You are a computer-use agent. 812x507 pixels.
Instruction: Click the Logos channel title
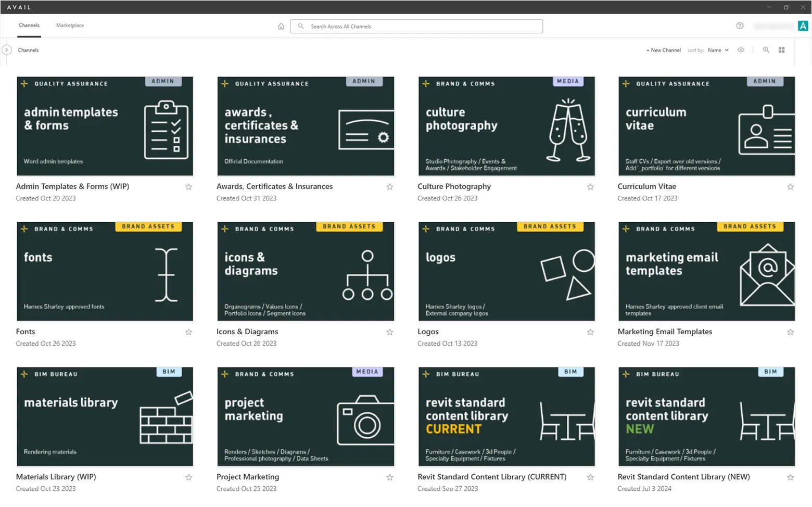pos(428,332)
